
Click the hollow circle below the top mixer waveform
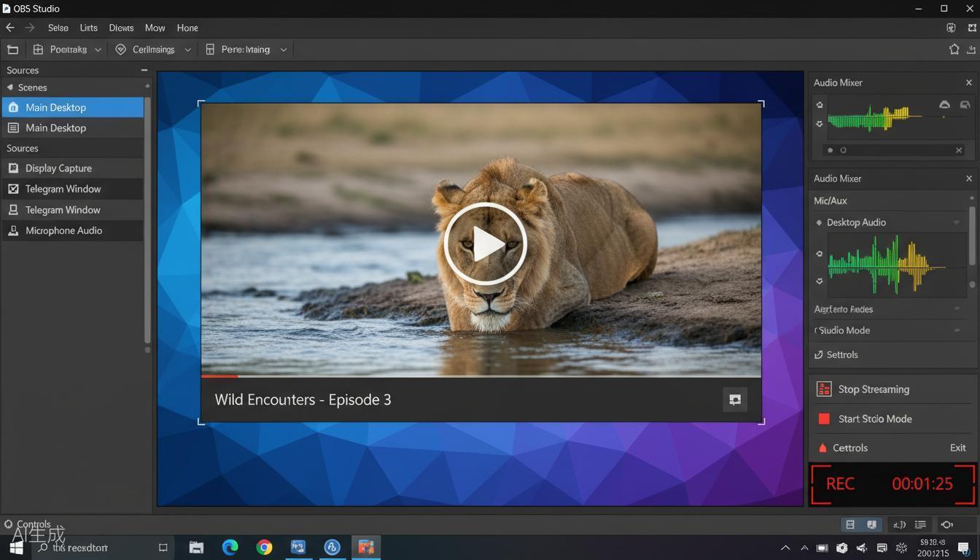(843, 150)
